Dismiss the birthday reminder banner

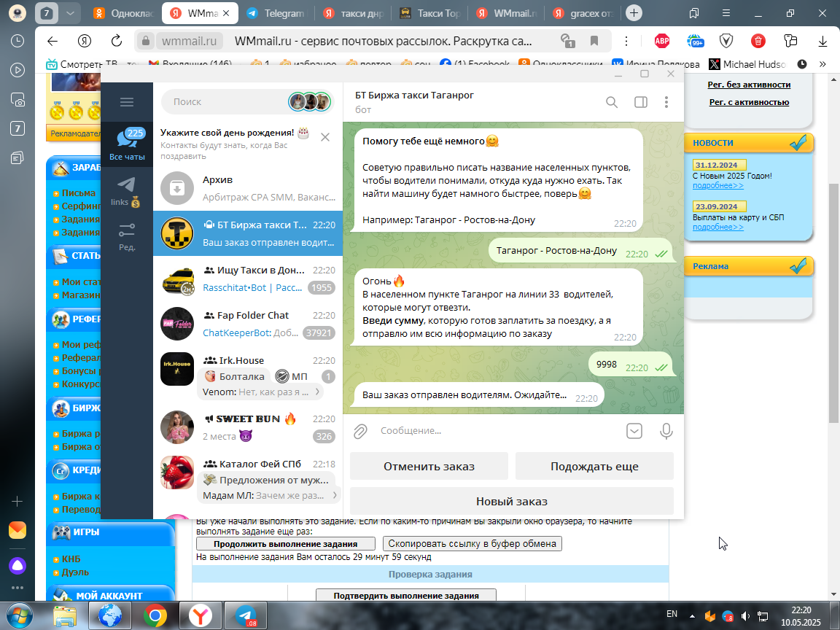click(x=325, y=137)
